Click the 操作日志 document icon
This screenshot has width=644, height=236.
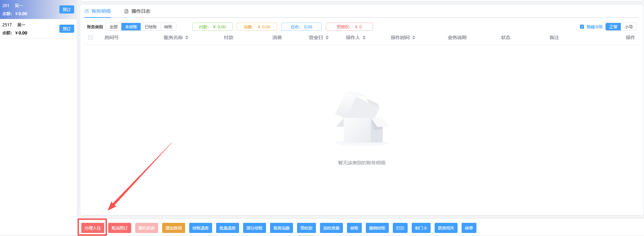click(126, 11)
